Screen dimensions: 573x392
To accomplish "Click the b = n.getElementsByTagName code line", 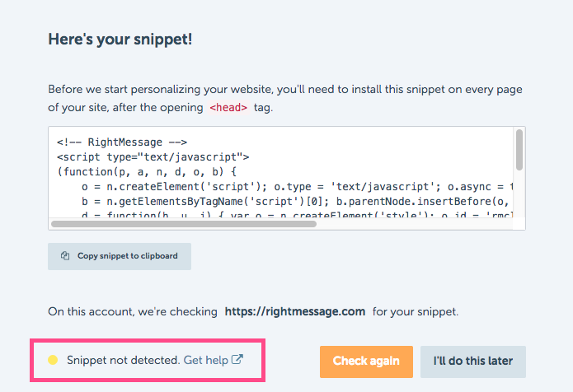I will [x=295, y=202].
